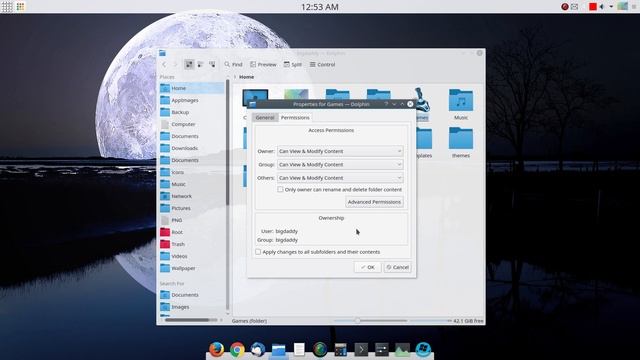Image resolution: width=640 pixels, height=360 pixels.
Task: Click the red square tray icon
Action: [x=593, y=7]
